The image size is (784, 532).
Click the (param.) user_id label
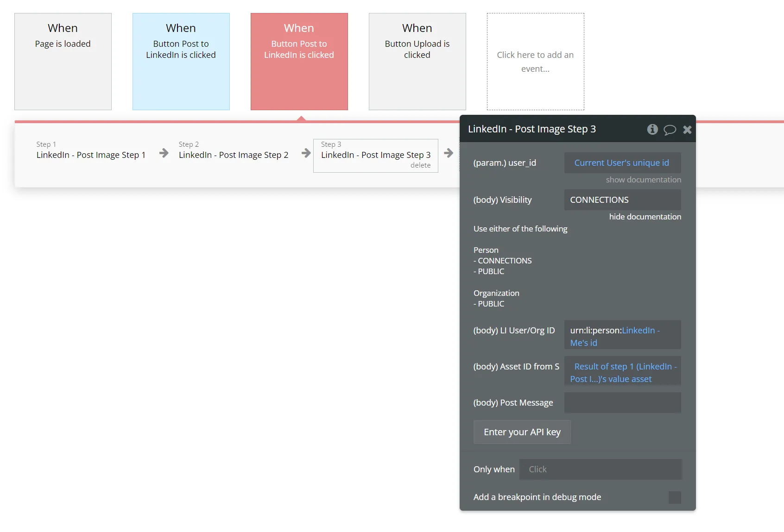(505, 163)
